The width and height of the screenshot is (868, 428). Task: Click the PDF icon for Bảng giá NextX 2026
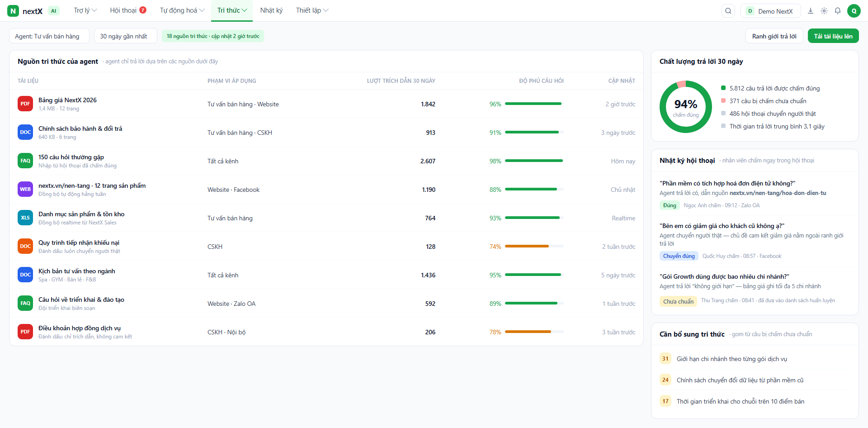pyautogui.click(x=25, y=104)
